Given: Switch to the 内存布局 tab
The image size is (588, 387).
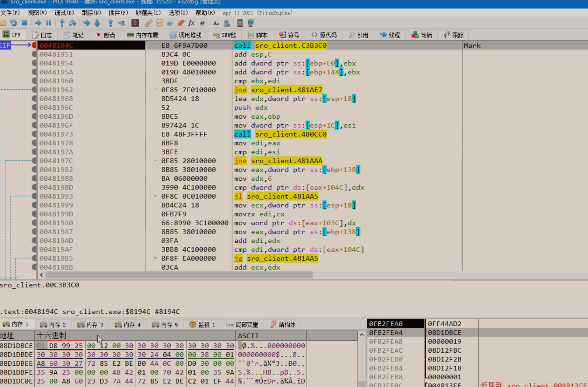Looking at the screenshot, I should click(143, 35).
